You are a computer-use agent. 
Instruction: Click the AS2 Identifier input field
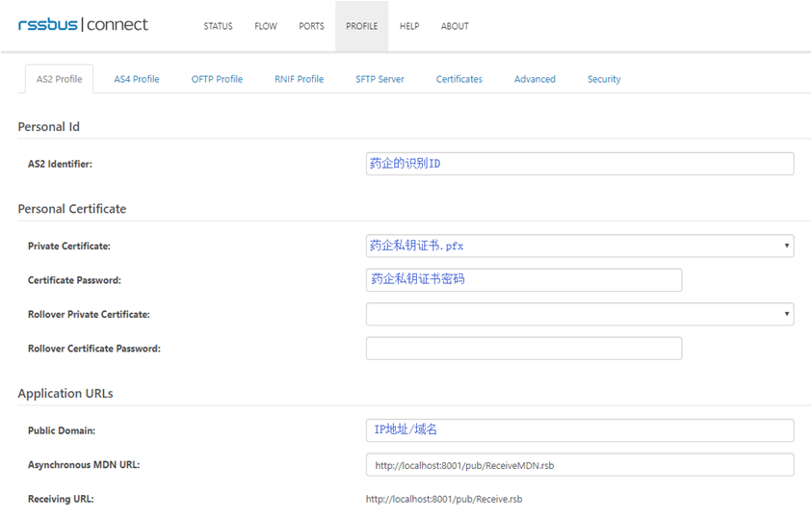coord(580,164)
